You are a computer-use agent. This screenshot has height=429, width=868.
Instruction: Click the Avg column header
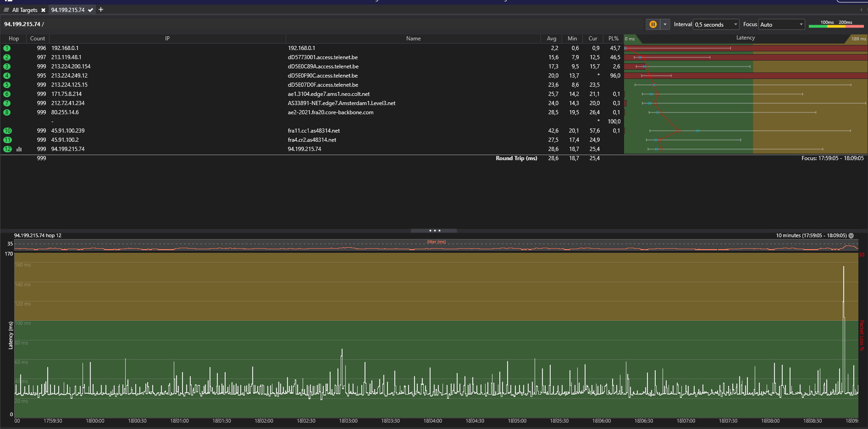pyautogui.click(x=551, y=39)
